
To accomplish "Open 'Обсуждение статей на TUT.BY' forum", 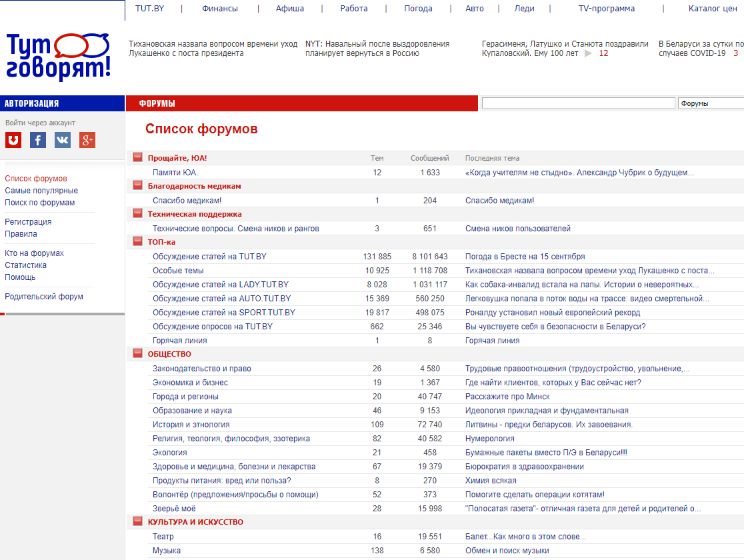I will click(209, 257).
